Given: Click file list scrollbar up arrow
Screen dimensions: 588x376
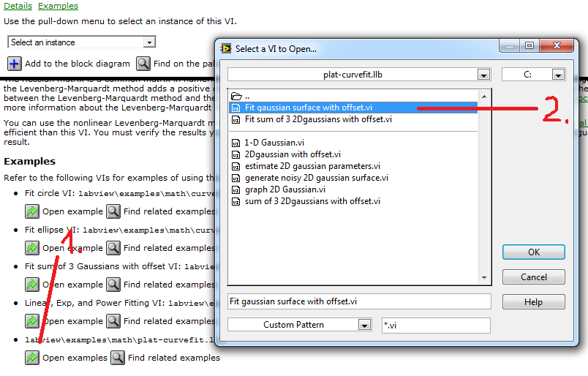Looking at the screenshot, I should coord(484,97).
